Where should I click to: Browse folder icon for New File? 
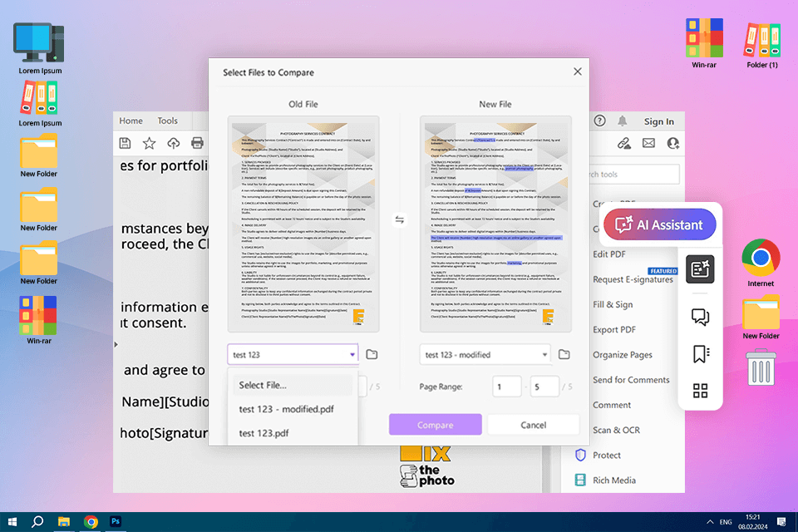564,354
